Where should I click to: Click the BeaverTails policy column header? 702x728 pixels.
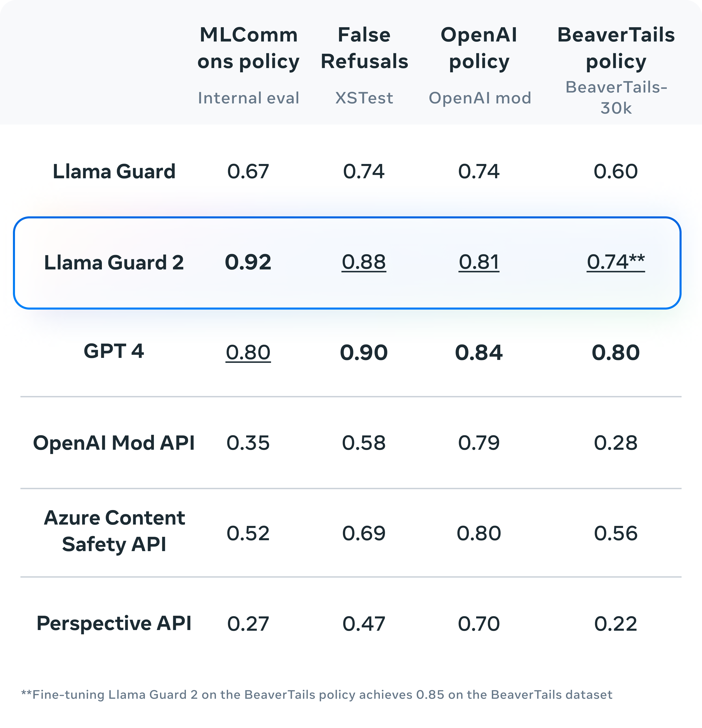click(x=616, y=48)
